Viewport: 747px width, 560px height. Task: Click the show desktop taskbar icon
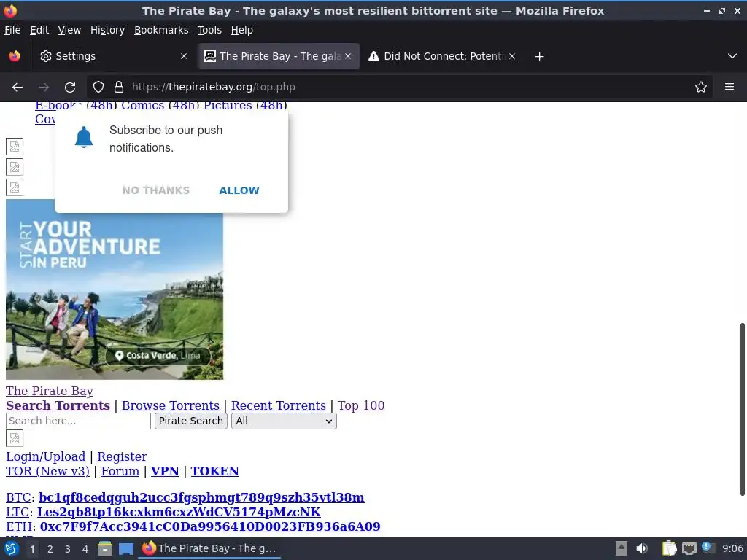(x=126, y=549)
